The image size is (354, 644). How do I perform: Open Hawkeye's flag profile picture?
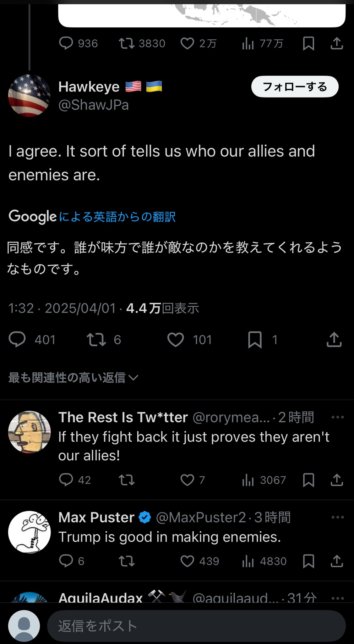[x=29, y=96]
